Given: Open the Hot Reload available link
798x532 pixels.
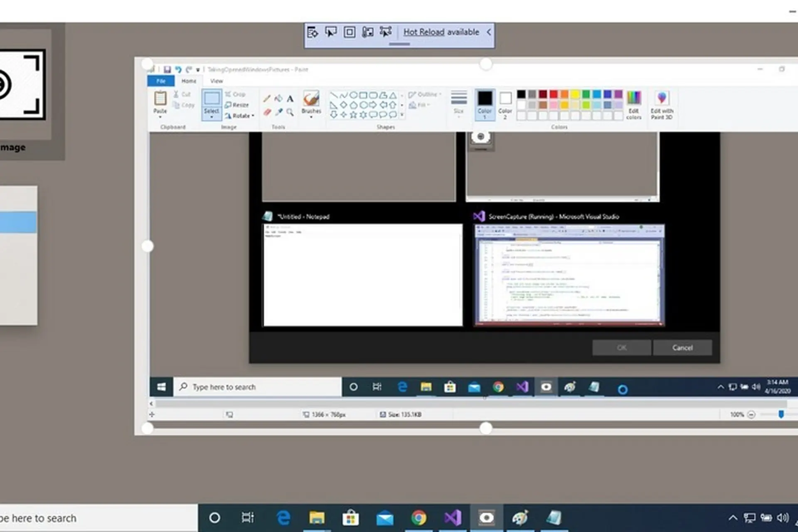Looking at the screenshot, I should click(x=441, y=32).
